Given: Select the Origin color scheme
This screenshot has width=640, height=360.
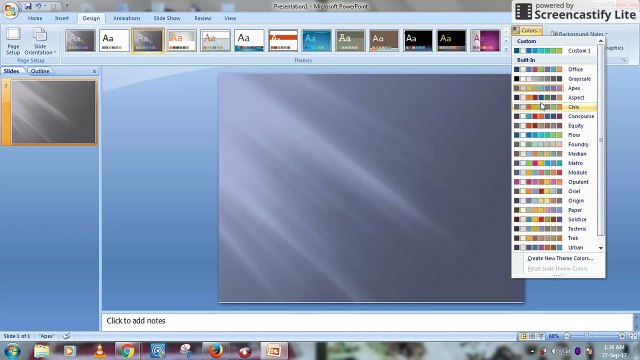Looking at the screenshot, I should 554,201.
